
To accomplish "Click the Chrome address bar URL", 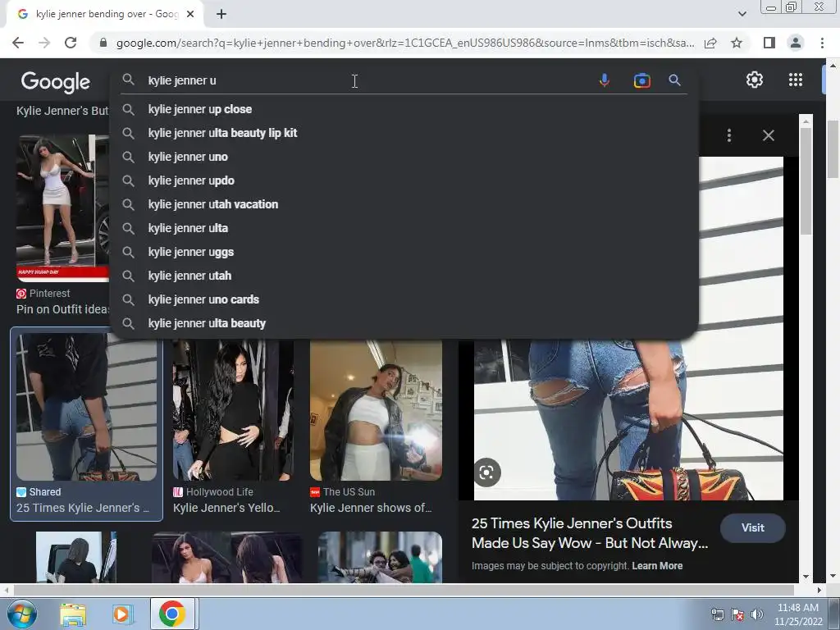I will [x=405, y=43].
